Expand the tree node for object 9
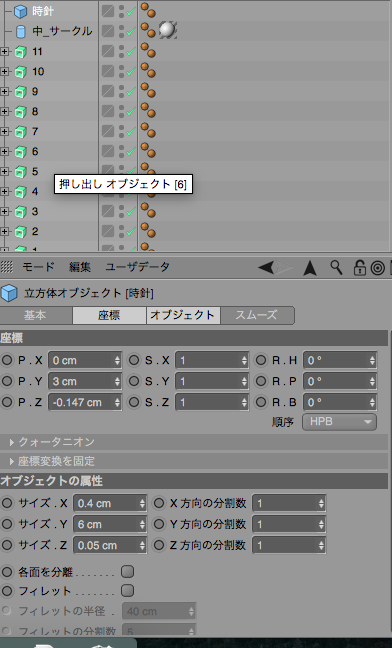The width and height of the screenshot is (392, 648). (x=4, y=91)
